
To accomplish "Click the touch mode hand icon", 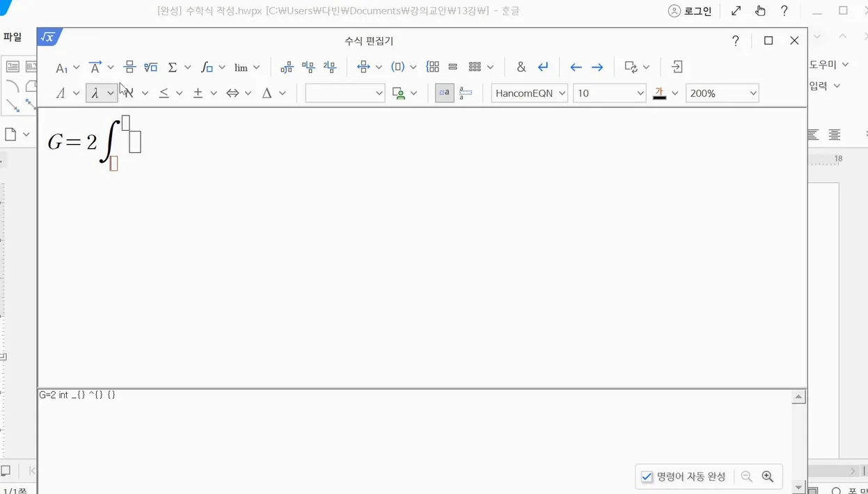I will point(760,11).
